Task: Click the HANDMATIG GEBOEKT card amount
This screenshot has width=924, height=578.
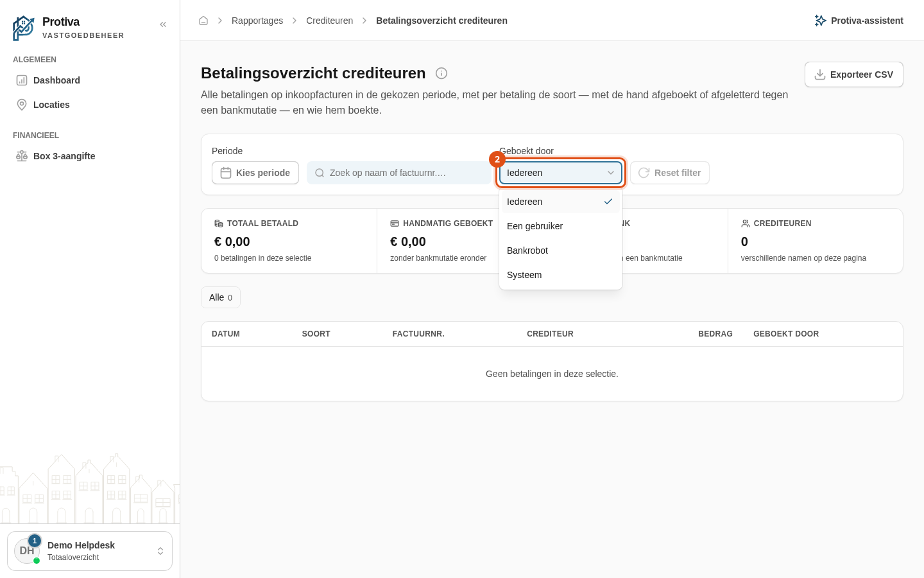Action: pyautogui.click(x=408, y=241)
